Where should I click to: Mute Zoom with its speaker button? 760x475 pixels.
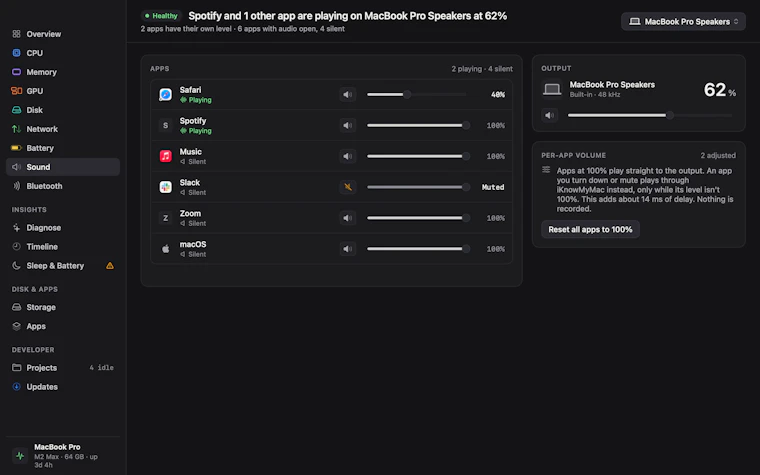tap(348, 218)
